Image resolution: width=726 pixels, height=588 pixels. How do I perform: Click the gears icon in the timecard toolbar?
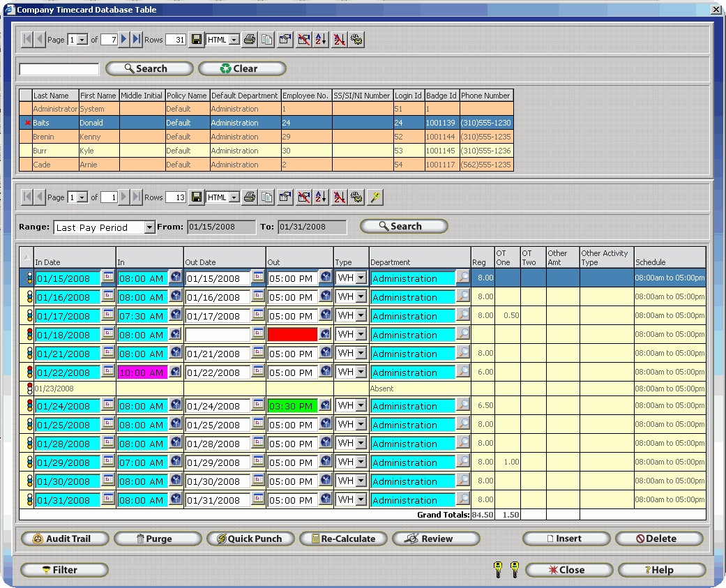coord(357,197)
